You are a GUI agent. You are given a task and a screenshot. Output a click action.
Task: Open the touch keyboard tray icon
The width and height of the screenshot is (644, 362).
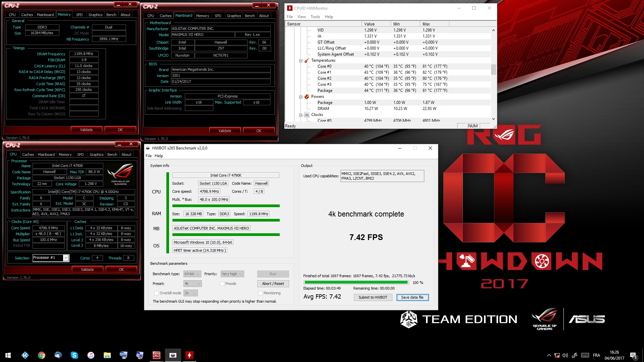click(585, 355)
